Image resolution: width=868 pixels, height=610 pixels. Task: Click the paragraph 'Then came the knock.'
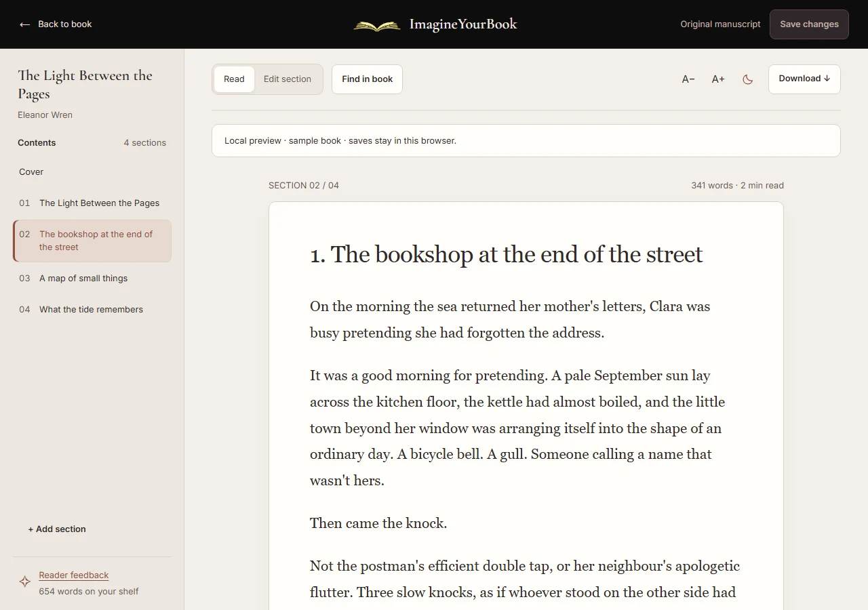point(378,523)
